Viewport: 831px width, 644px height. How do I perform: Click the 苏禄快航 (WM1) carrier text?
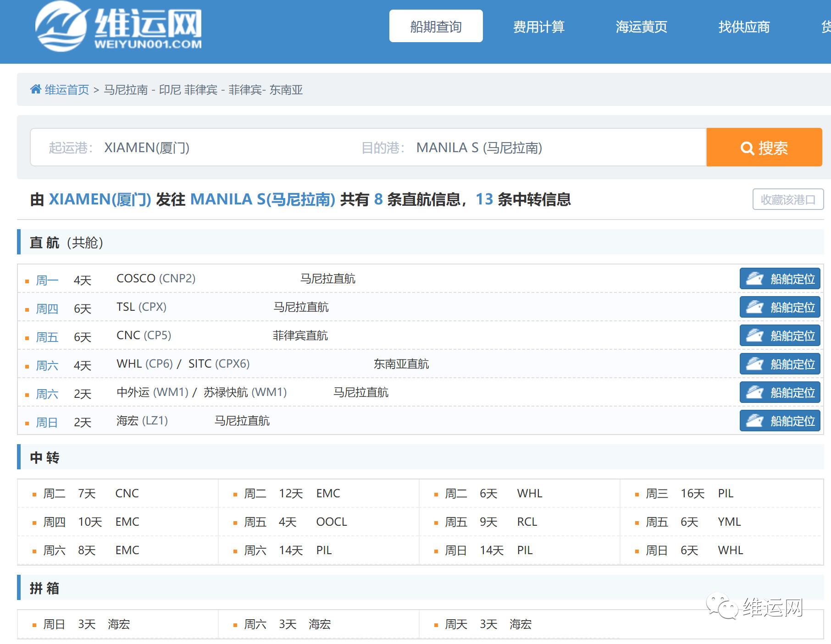[x=245, y=392]
